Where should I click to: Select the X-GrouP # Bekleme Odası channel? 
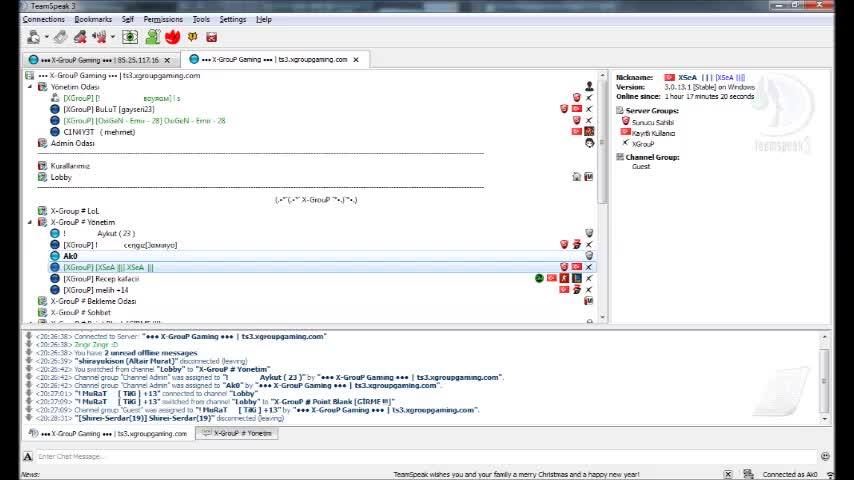[93, 301]
